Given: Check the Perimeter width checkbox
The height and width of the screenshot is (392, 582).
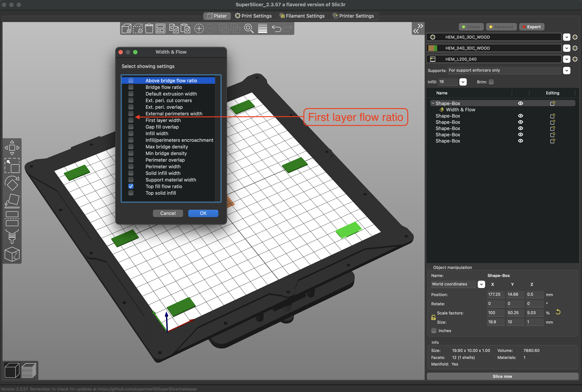Looking at the screenshot, I should (131, 166).
